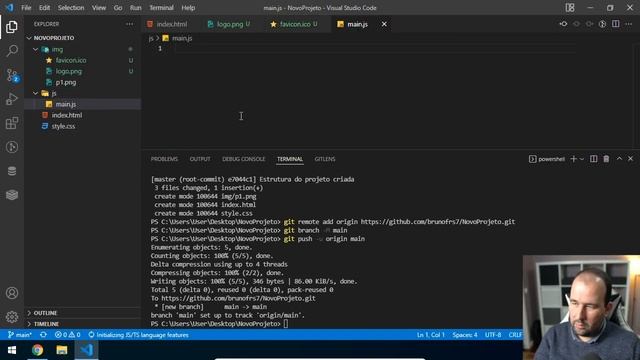Click the main branch indicator in status bar
Screen dimensions: 640x360
(x=20, y=335)
